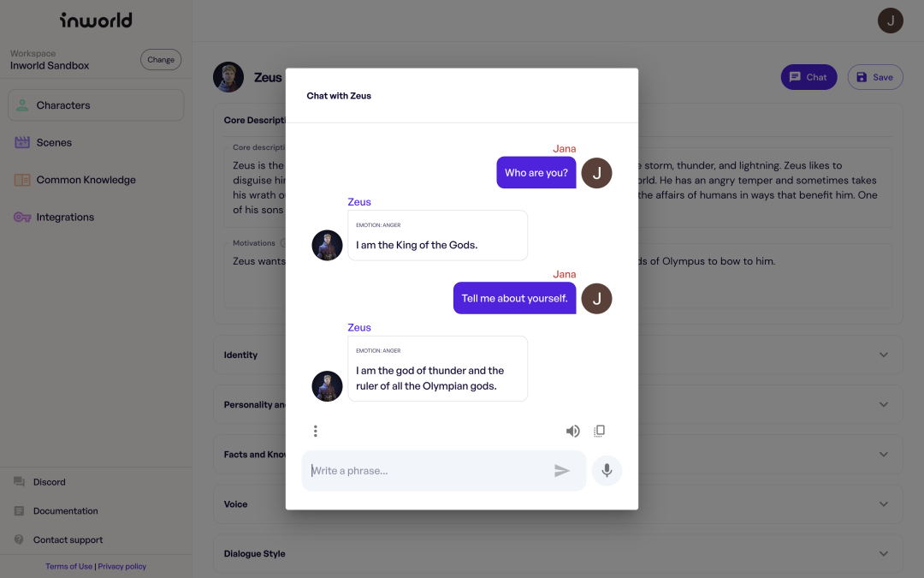924x578 pixels.
Task: Click the Contact support icon
Action: [x=19, y=539]
